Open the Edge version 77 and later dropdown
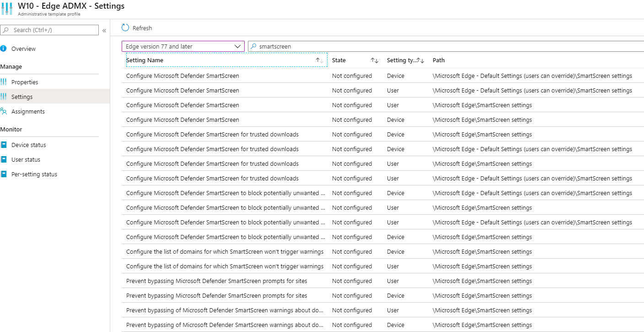Screen dimensions: 644x332 pyautogui.click(x=183, y=46)
